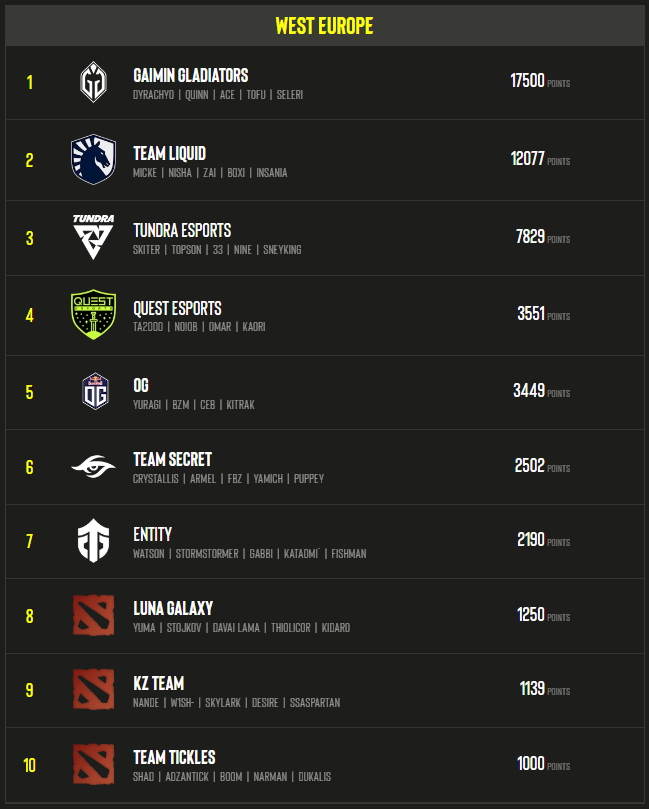Viewport: 649px width, 809px height.
Task: Select the Luna Galaxy team name
Action: tap(173, 608)
